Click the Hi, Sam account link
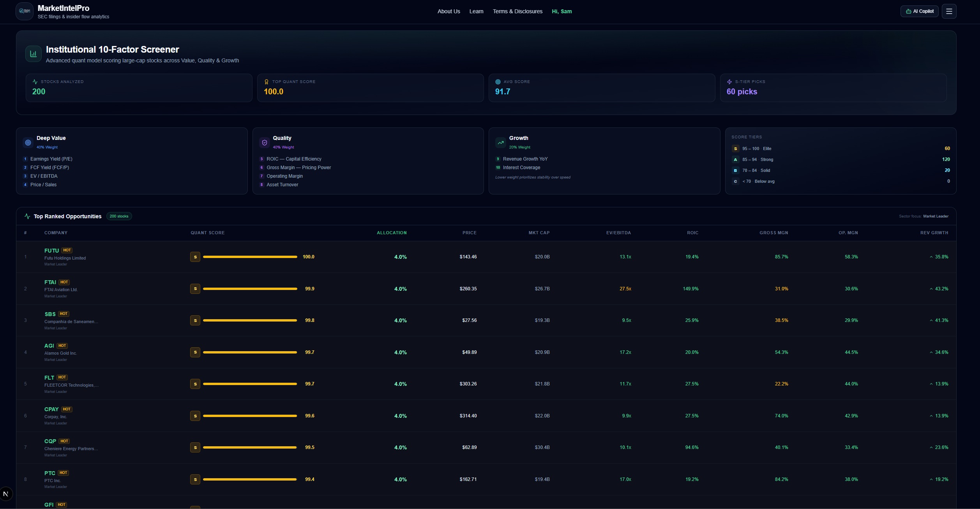Screen dimensions: 980x509 point(562,11)
